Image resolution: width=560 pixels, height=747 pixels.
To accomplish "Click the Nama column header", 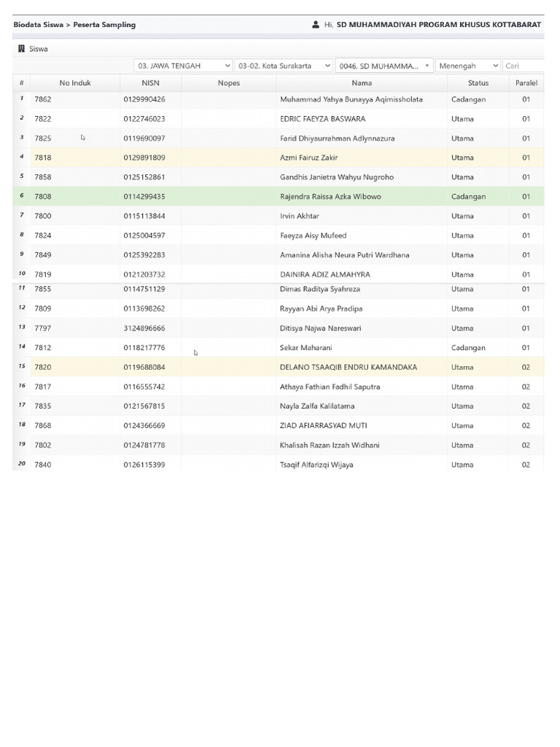I will pos(362,83).
